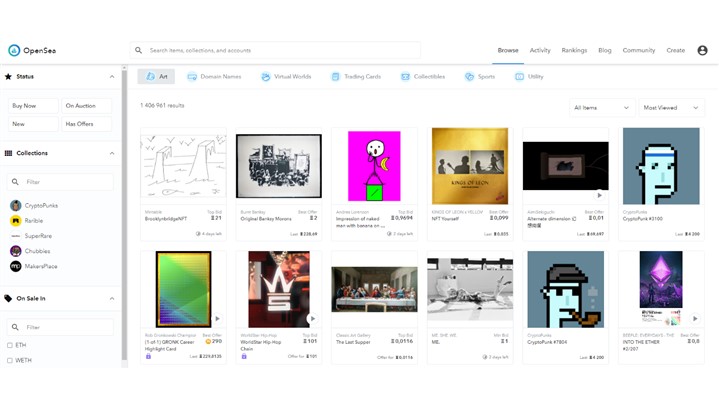This screenshot has width=719, height=405.
Task: Click the search magnifier icon in top bar
Action: click(x=139, y=50)
